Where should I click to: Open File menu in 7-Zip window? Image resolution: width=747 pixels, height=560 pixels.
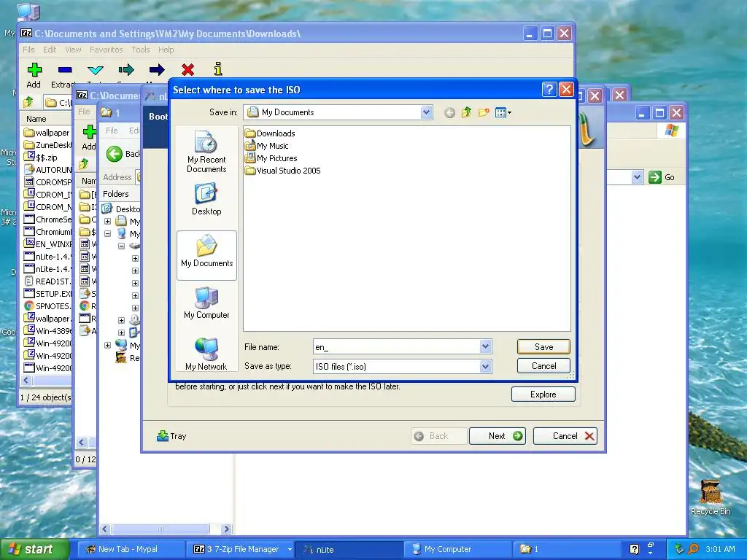tap(28, 50)
